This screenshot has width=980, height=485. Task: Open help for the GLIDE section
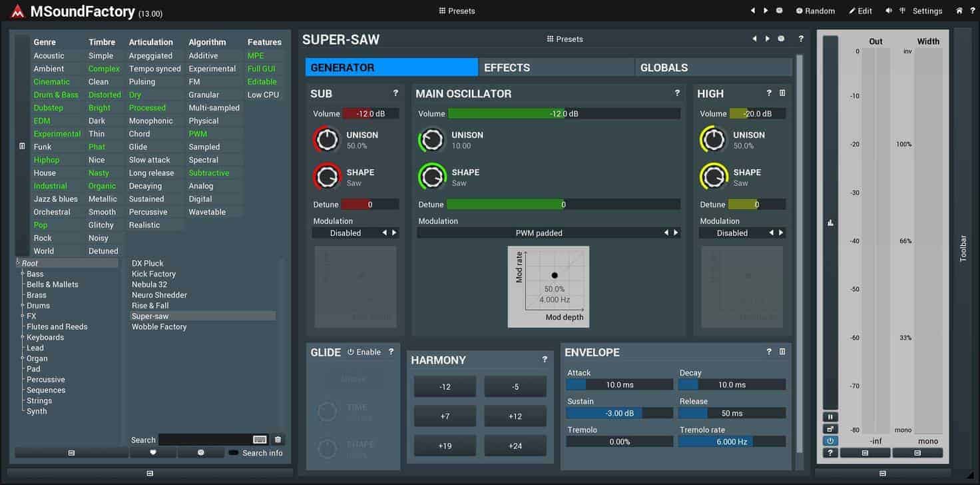pyautogui.click(x=391, y=352)
